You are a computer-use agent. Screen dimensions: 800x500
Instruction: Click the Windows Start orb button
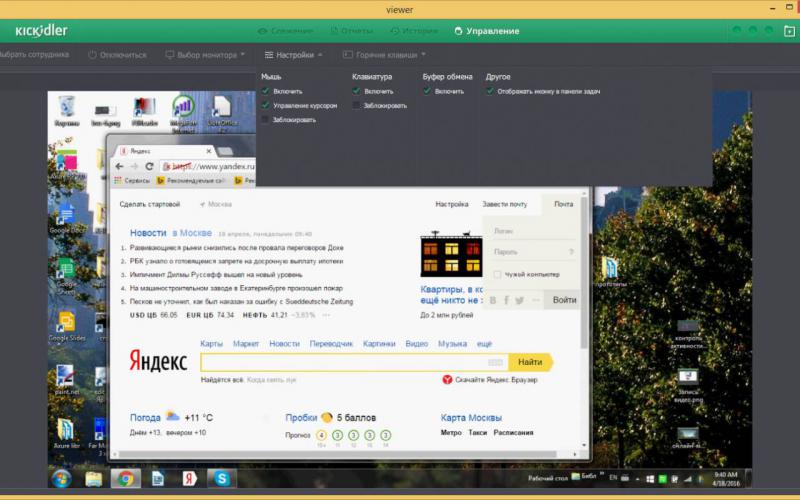tap(61, 478)
